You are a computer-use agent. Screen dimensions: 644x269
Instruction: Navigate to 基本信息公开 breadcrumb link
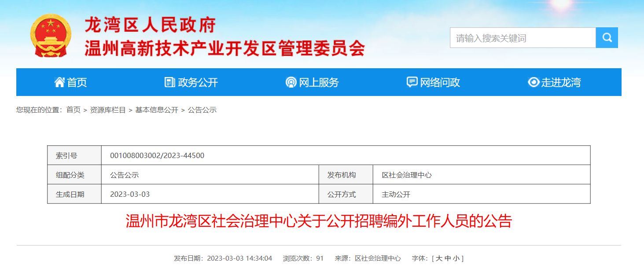click(x=157, y=110)
